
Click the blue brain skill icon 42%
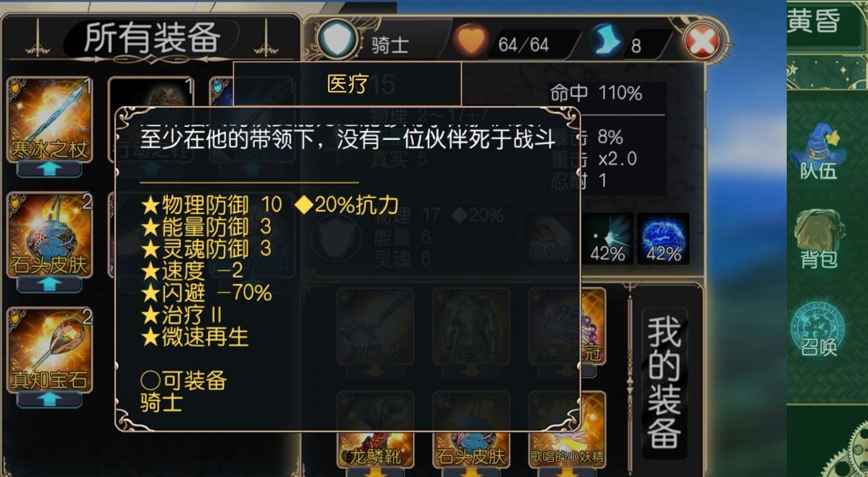coord(664,238)
